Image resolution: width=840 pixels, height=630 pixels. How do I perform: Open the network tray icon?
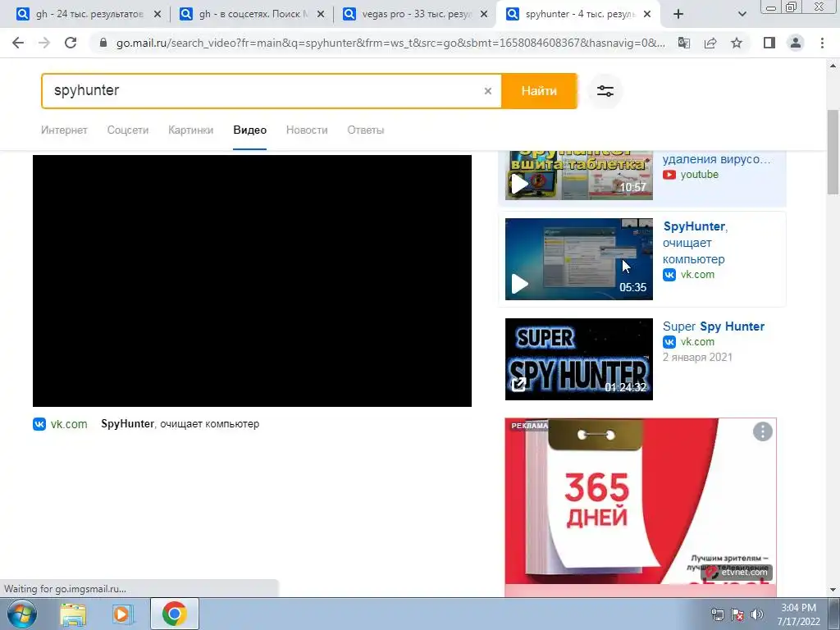[x=717, y=614]
